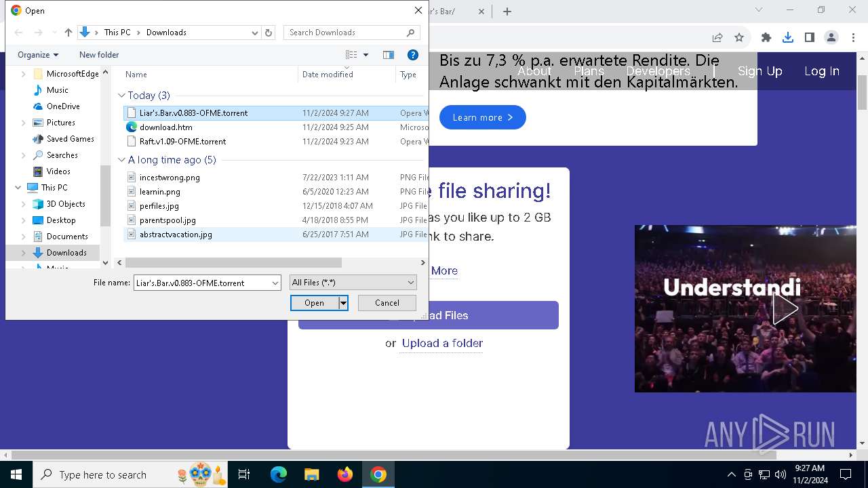Select Desktop in navigation tree

click(61, 220)
